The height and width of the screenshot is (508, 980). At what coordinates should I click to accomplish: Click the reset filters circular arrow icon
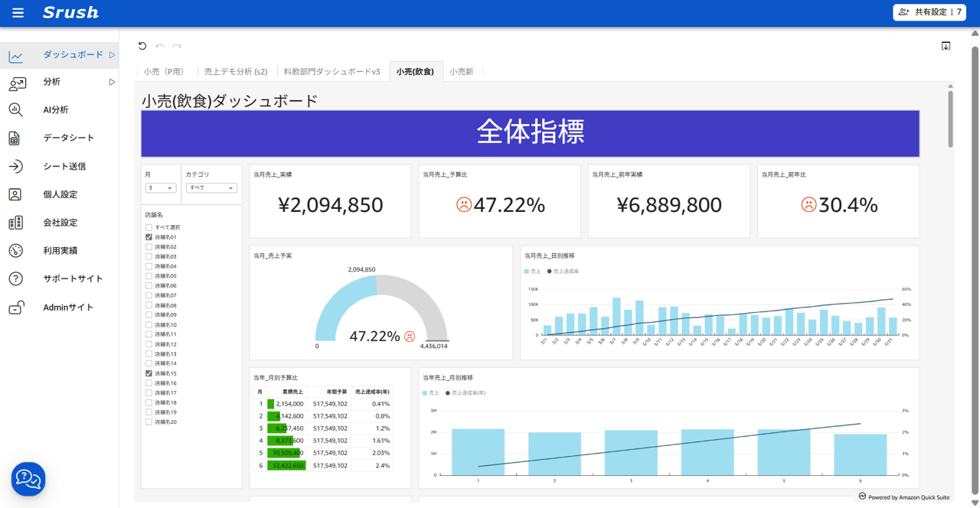(142, 46)
